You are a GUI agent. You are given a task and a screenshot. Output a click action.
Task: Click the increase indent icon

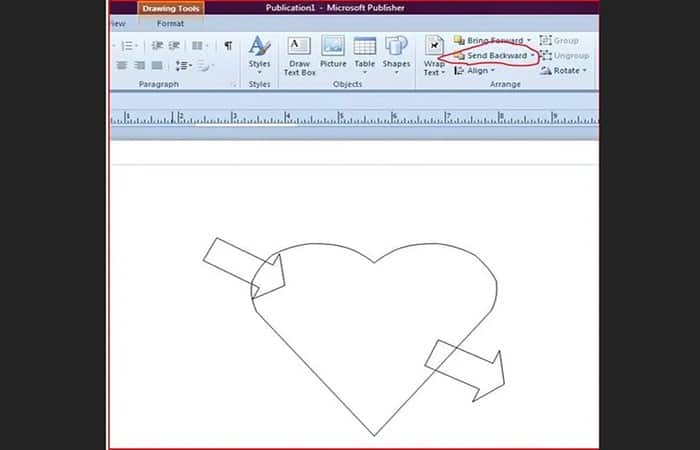click(x=175, y=46)
